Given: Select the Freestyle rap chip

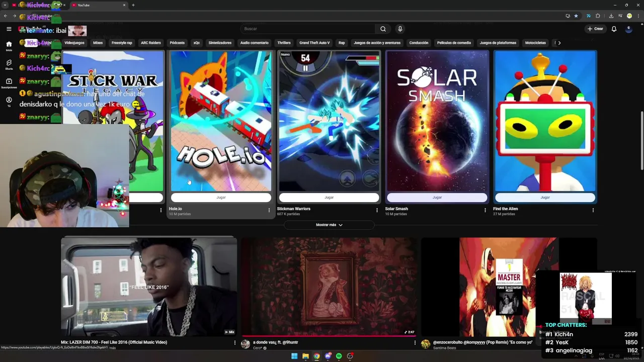Looking at the screenshot, I should click(x=122, y=43).
